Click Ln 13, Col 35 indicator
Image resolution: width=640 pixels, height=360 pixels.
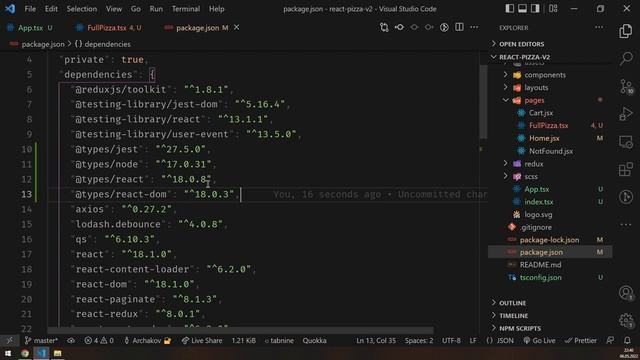point(376,340)
